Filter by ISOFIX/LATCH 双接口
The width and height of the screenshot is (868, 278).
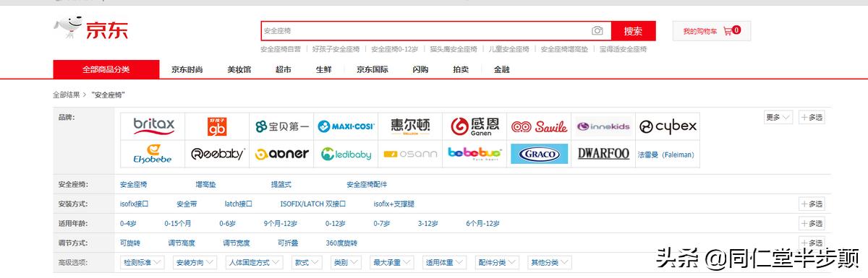pos(313,204)
